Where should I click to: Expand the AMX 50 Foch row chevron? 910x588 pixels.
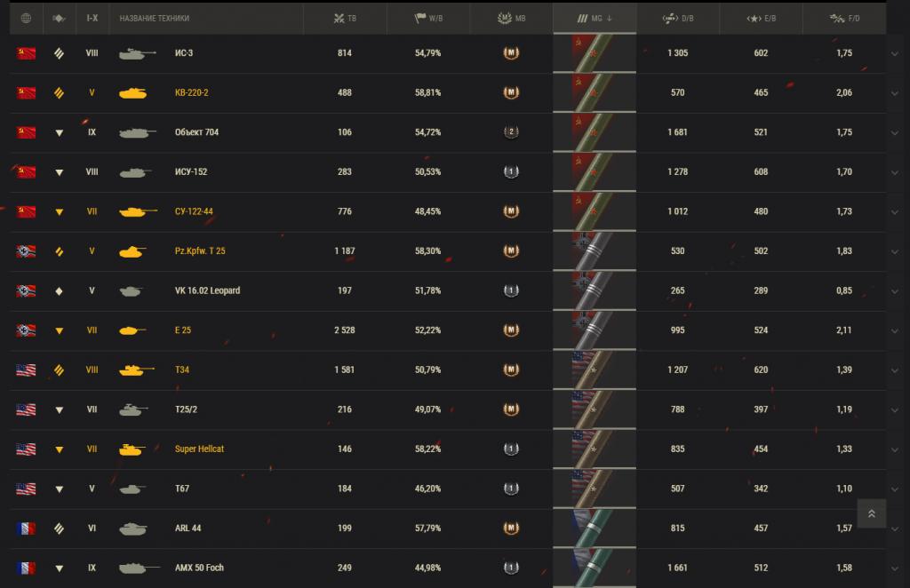[x=894, y=568]
